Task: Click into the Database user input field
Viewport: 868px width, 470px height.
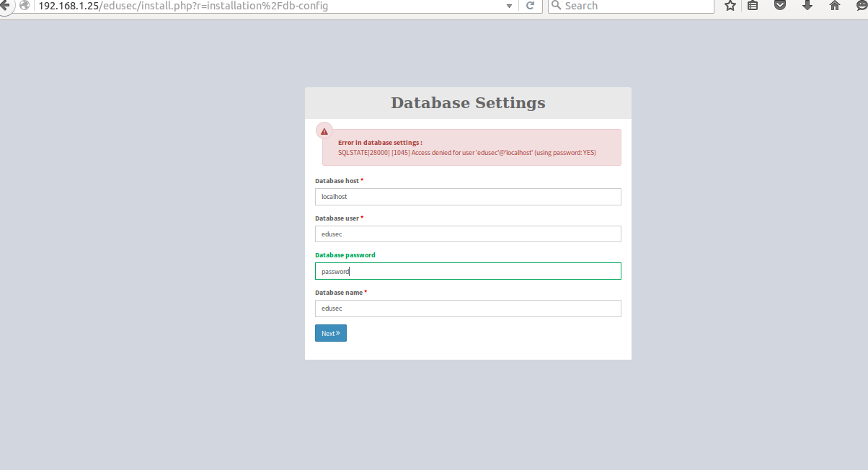Action: coord(468,234)
